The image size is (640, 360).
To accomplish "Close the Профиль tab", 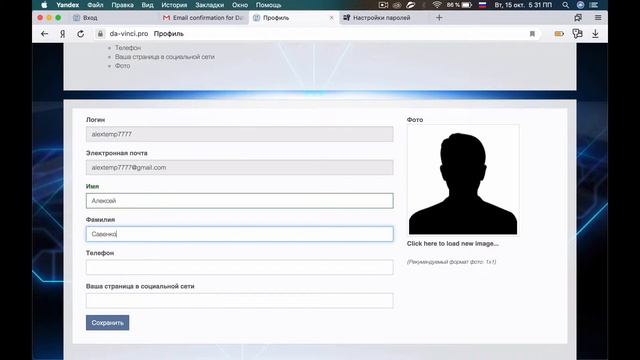I will [331, 18].
